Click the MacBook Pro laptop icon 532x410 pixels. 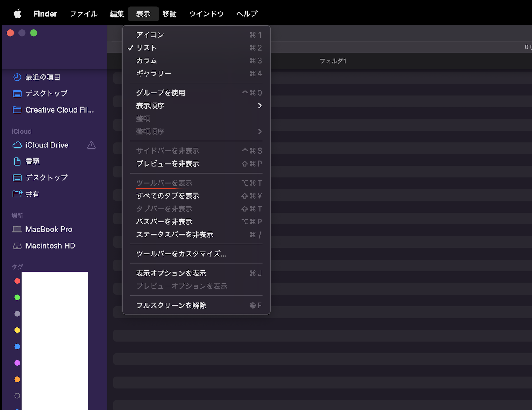[17, 229]
